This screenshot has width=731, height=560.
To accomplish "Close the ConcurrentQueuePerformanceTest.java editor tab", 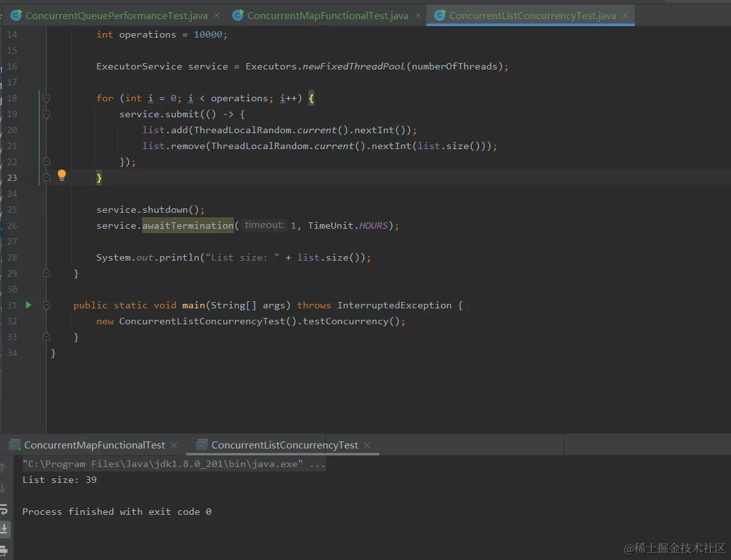I will coord(217,15).
